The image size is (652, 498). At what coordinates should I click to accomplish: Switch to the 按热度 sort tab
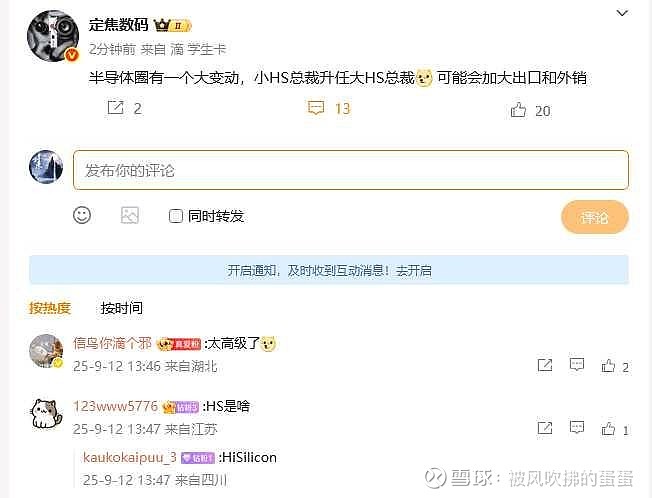point(49,308)
